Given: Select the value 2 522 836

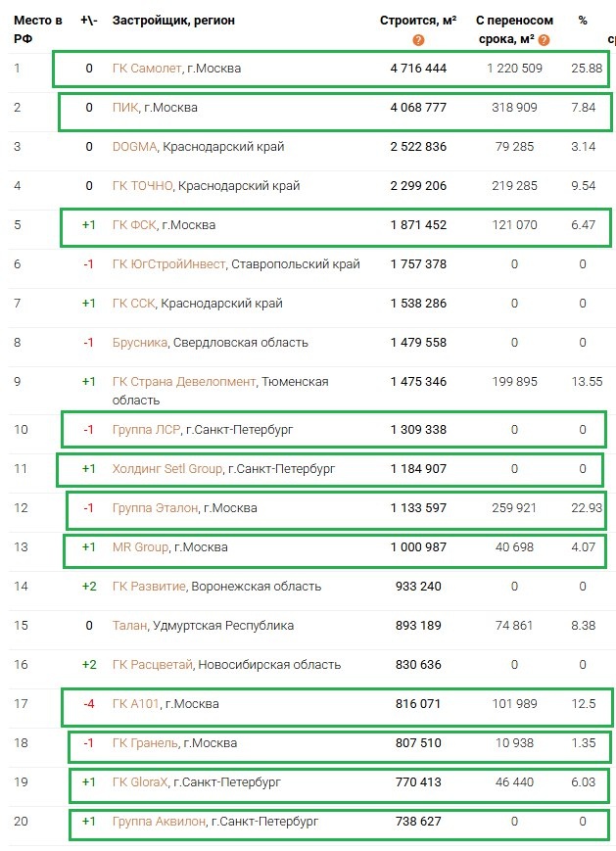Looking at the screenshot, I should pyautogui.click(x=418, y=147).
